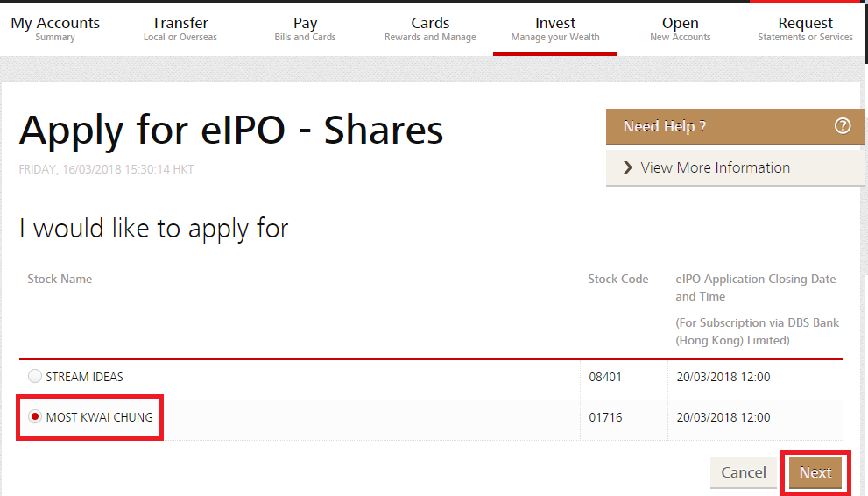Open the Cards Rewards and Manage tab
Viewport: 868px width, 496px height.
pyautogui.click(x=430, y=29)
